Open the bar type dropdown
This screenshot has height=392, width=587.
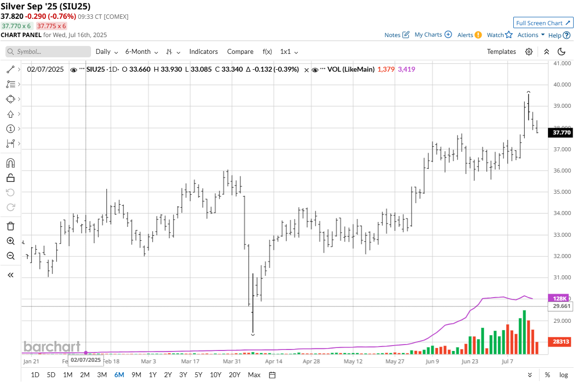(x=173, y=51)
